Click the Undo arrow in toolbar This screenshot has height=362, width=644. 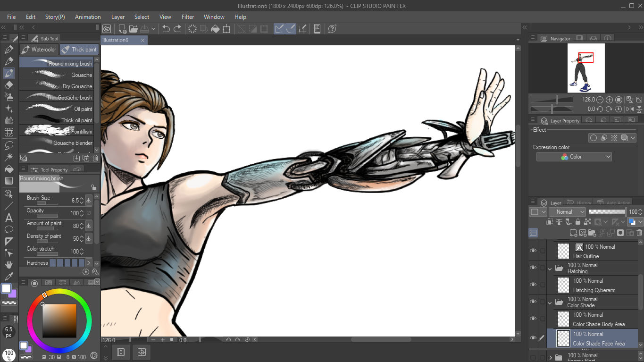click(166, 29)
